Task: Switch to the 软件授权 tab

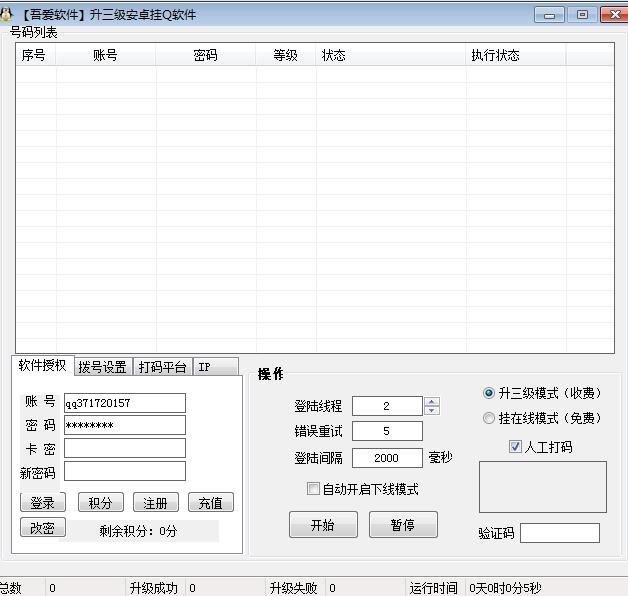Action: [42, 365]
